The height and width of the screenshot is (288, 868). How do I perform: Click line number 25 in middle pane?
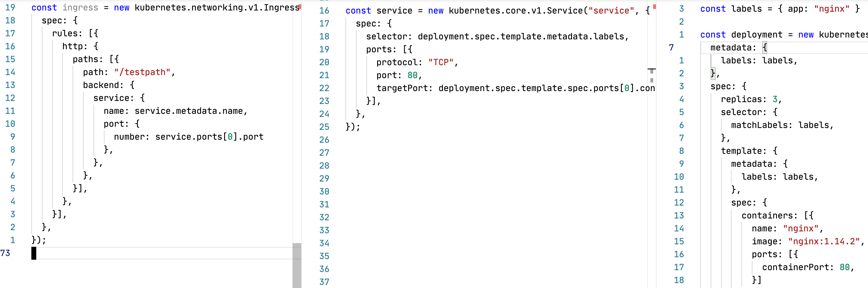point(324,127)
